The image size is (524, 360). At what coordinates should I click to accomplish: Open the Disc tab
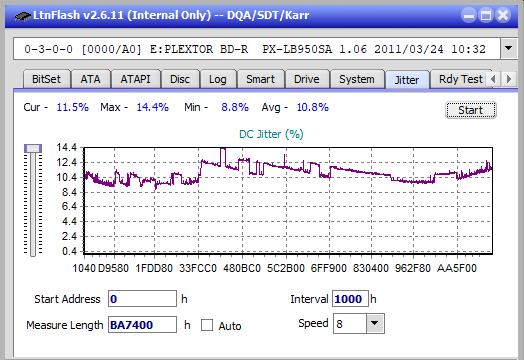[180, 79]
